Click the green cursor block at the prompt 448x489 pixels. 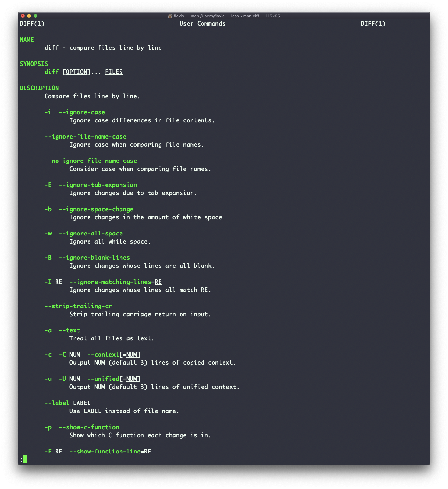pyautogui.click(x=25, y=459)
